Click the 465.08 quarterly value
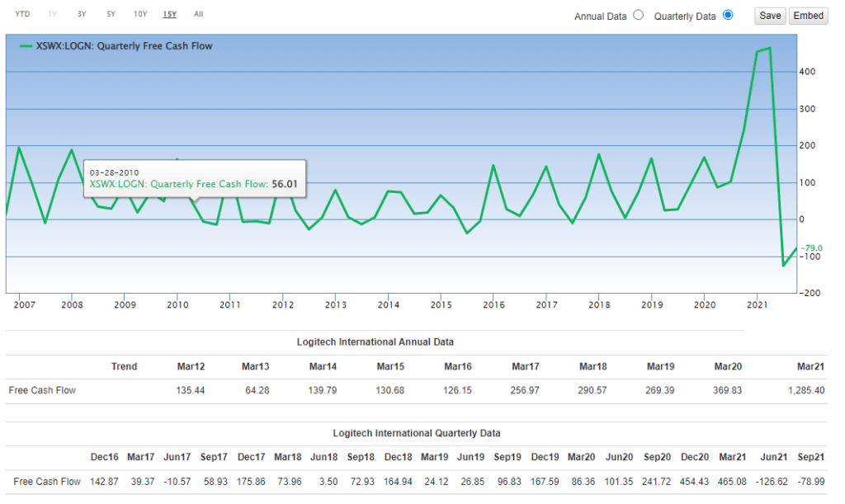Viewport: 845px width, 504px height. pos(732,482)
